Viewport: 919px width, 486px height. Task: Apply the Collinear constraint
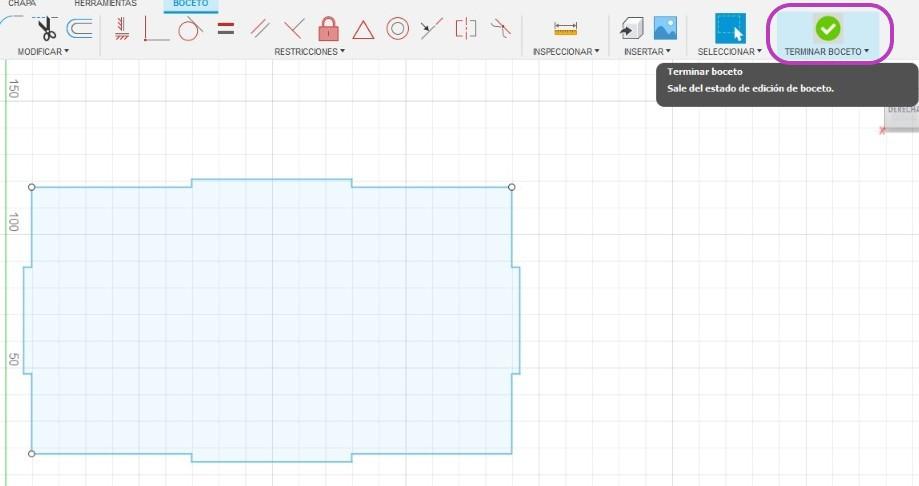431,29
